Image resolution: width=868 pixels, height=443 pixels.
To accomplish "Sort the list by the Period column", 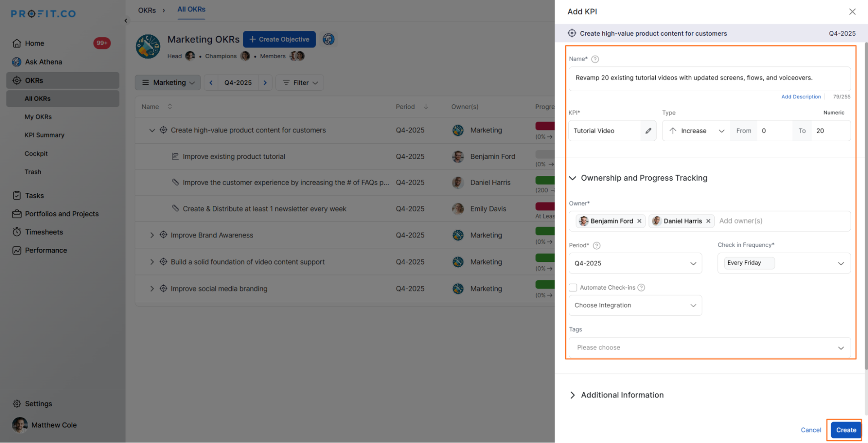I will [x=426, y=107].
